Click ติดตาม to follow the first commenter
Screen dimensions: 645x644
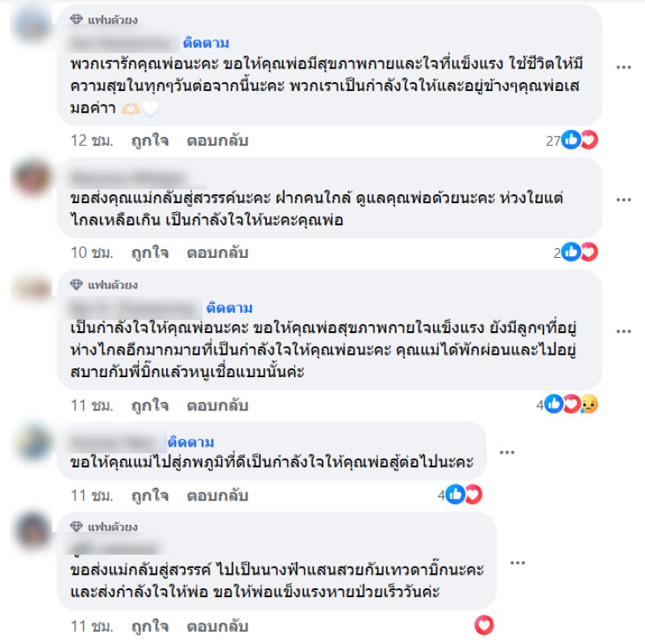coord(206,43)
